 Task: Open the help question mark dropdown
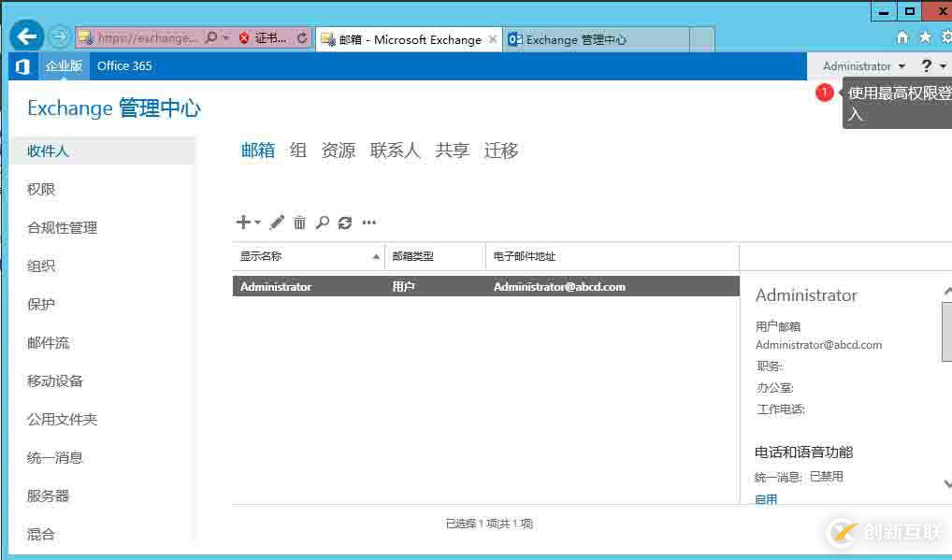[x=930, y=65]
